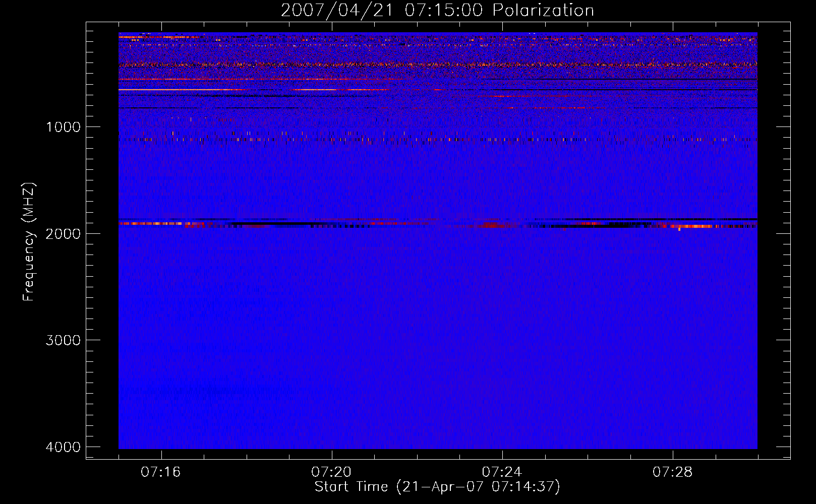Click the 07:16 time tick label
The image size is (816, 504).
161,472
